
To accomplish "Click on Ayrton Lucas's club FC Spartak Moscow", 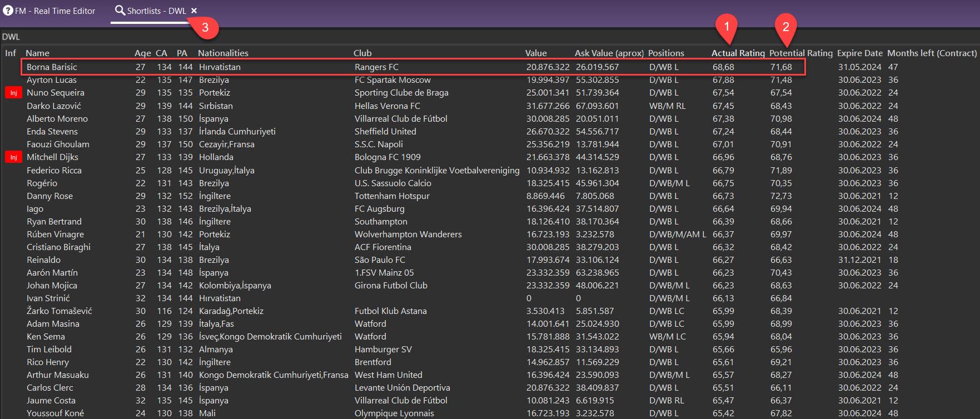I will [392, 80].
